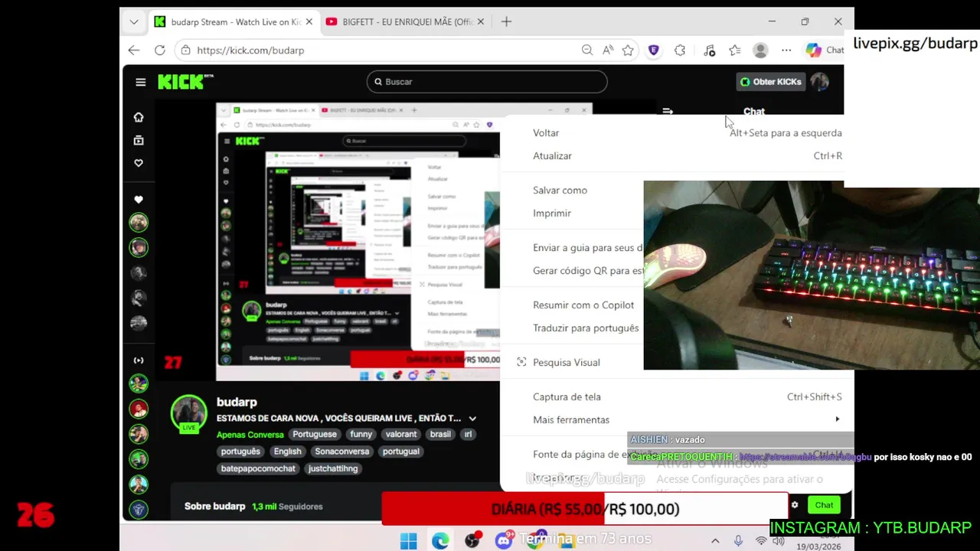Click the valorant tag
Screen dimensions: 980x551
click(x=401, y=434)
